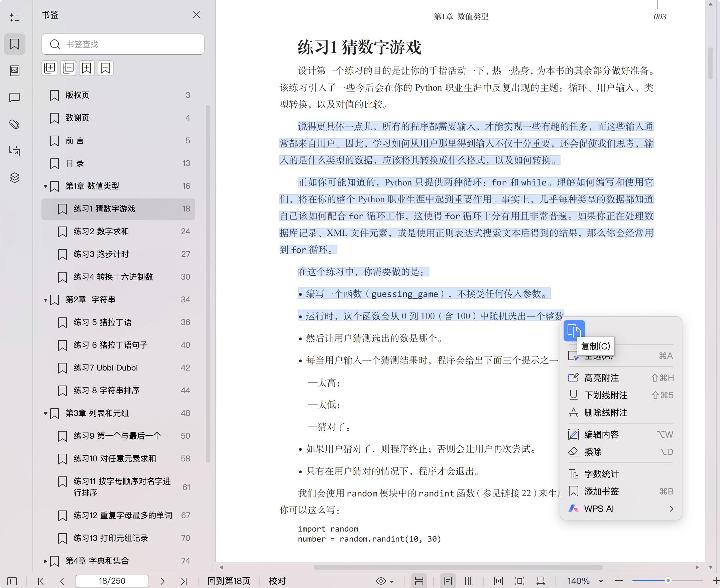Click the 校对 button
720x588 pixels.
click(x=277, y=581)
